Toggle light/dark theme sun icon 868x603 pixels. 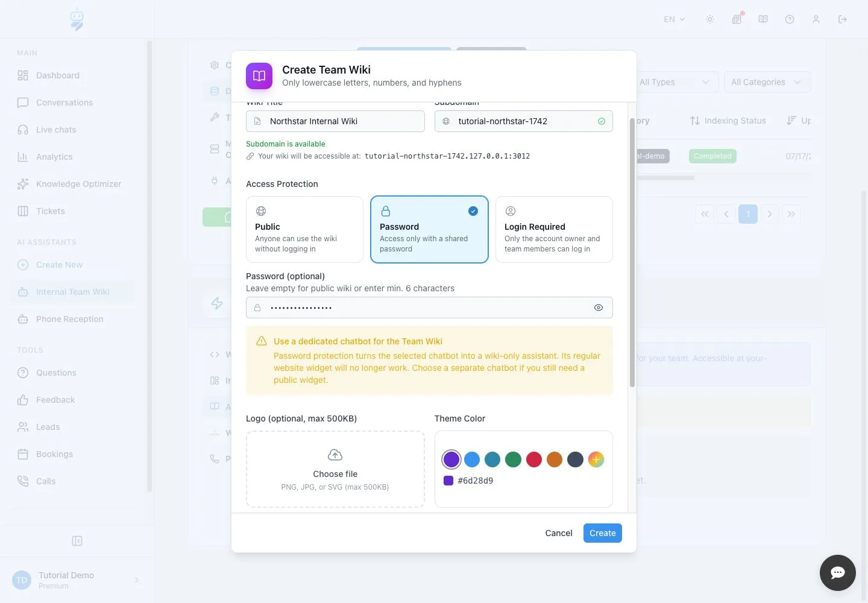coord(710,19)
